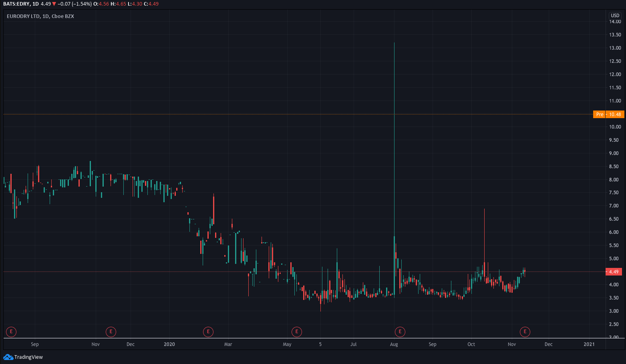Open the earnings marker between 2020 and Mar
The height and width of the screenshot is (364, 626).
click(208, 332)
